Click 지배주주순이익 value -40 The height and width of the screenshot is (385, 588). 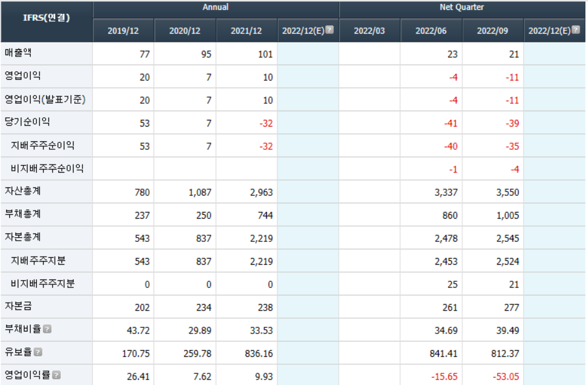point(451,146)
